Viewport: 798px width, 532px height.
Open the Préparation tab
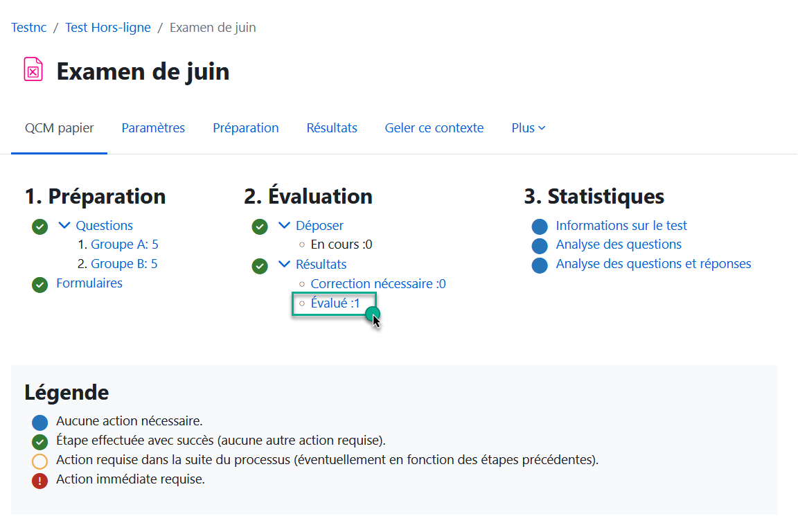[x=245, y=128]
